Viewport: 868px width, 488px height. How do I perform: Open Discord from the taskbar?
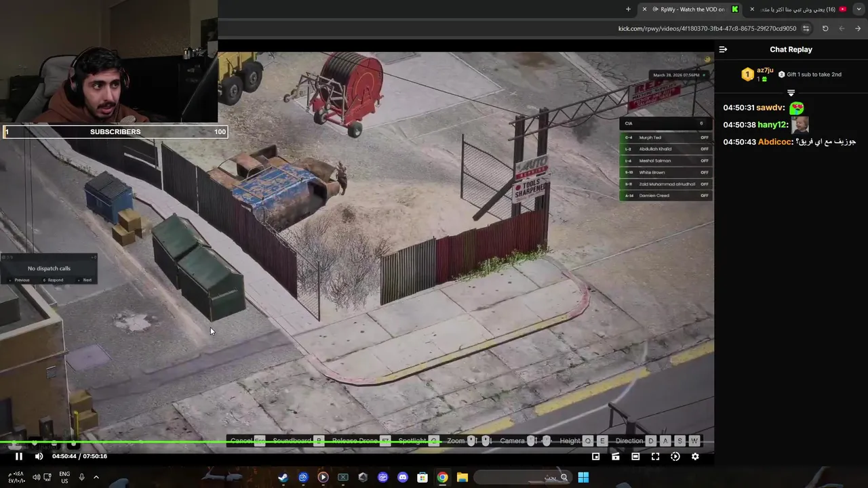403,477
